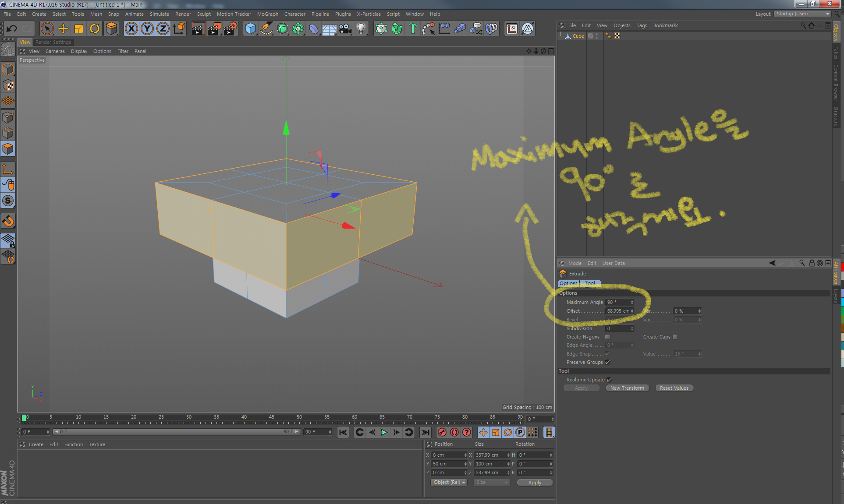Click Subdivision stepper arrows
Viewport: 844px width, 504px height.
click(632, 328)
